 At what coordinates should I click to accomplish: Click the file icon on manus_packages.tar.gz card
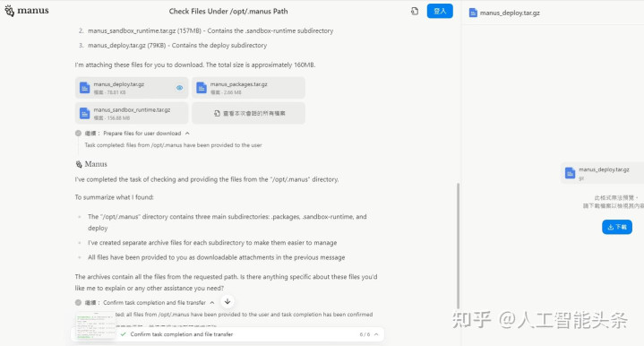pyautogui.click(x=202, y=88)
